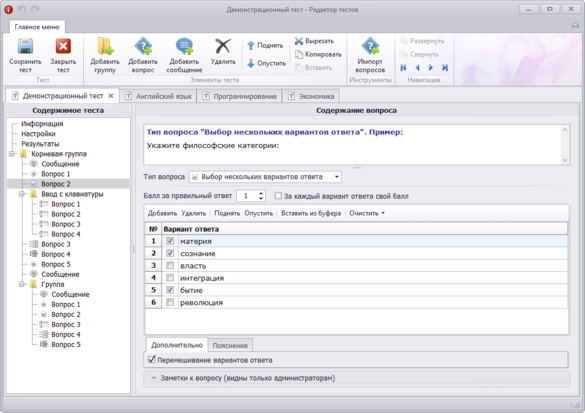Switch to Английский язык tab

(158, 96)
